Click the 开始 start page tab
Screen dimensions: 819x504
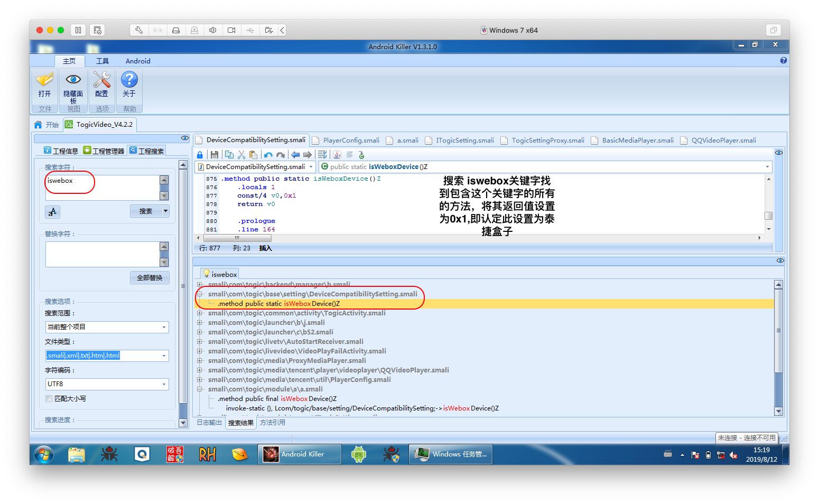pyautogui.click(x=47, y=125)
